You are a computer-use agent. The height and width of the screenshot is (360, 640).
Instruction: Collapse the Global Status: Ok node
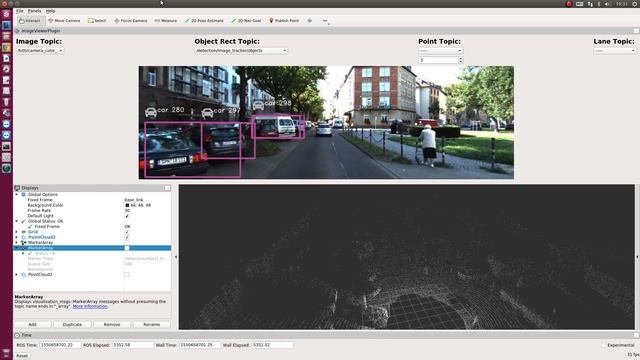[x=17, y=221]
